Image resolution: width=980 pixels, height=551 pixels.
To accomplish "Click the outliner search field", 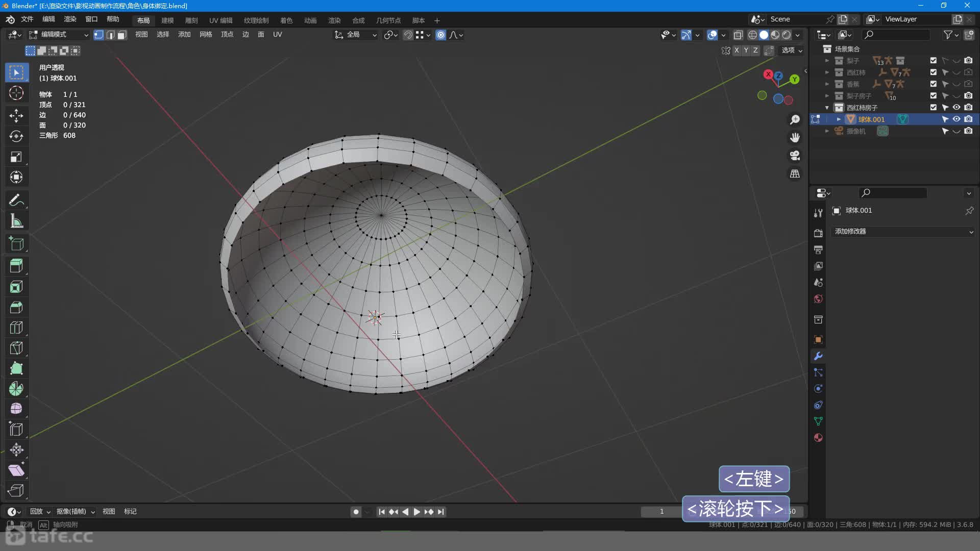I will pyautogui.click(x=895, y=35).
